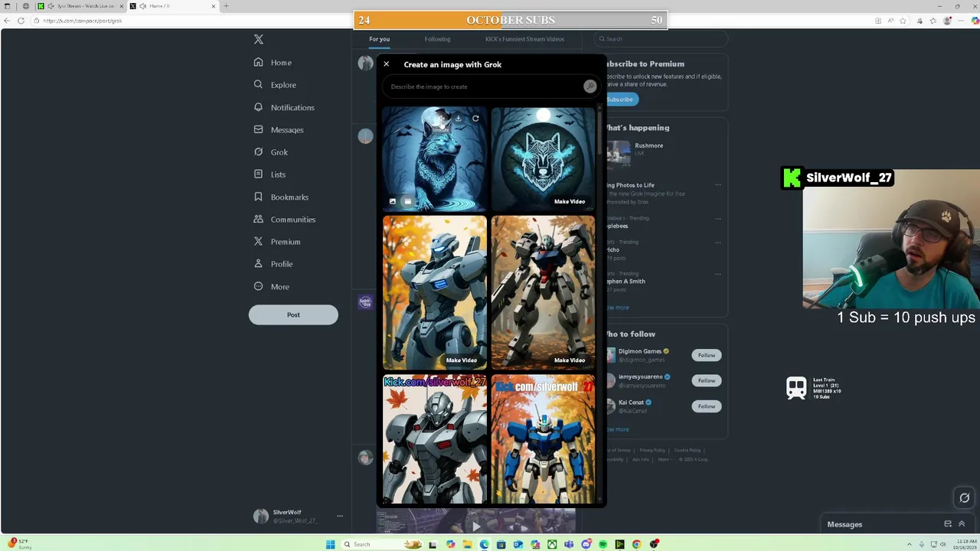The width and height of the screenshot is (980, 551).
Task: Open the gray robot with Kick.com text thumbnail
Action: [x=434, y=439]
